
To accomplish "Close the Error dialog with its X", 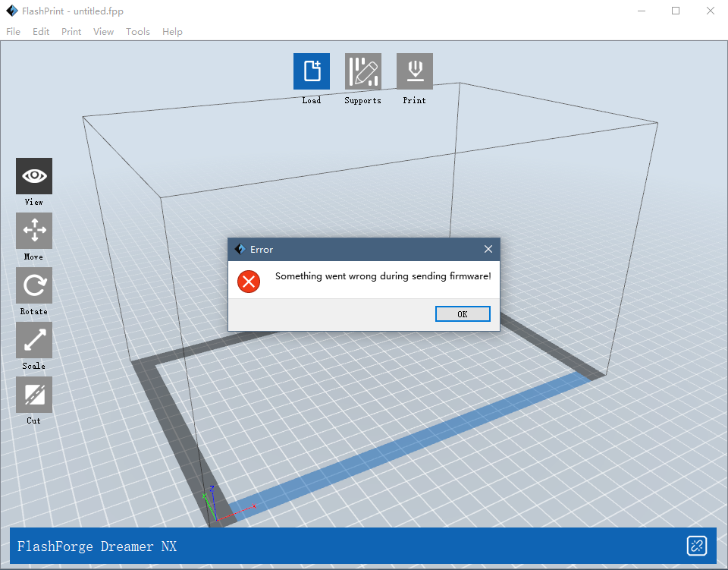I will point(488,249).
